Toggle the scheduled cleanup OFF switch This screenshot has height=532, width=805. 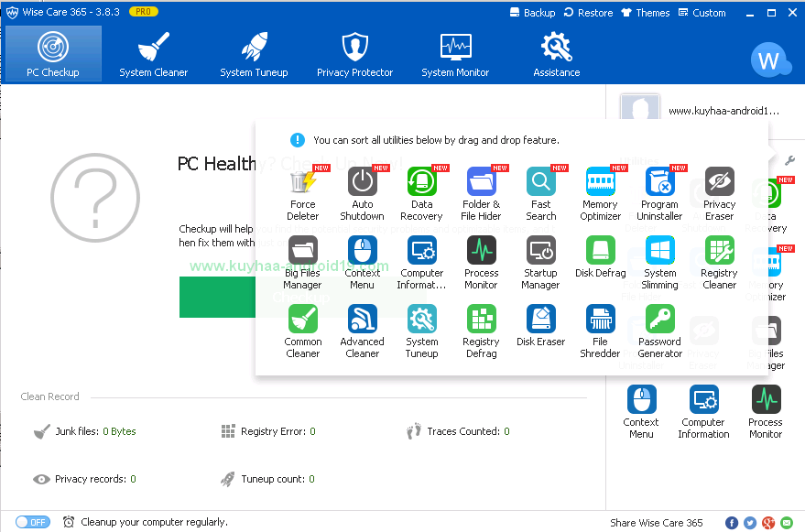click(x=32, y=522)
